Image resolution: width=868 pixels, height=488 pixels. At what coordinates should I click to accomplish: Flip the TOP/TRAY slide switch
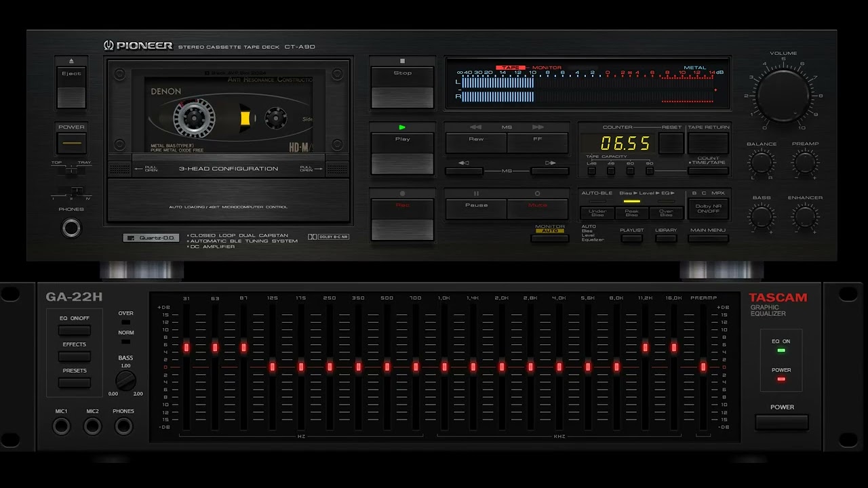71,171
